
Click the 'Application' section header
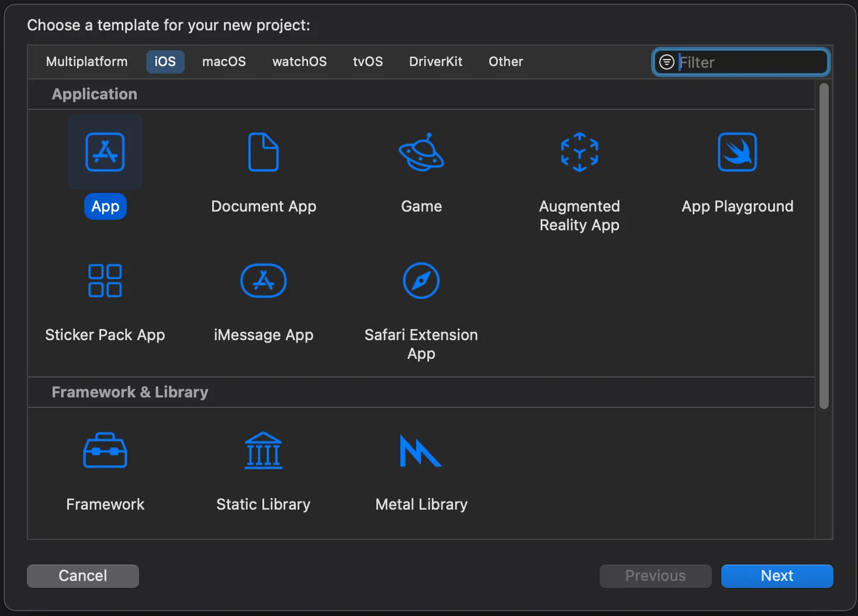click(95, 94)
